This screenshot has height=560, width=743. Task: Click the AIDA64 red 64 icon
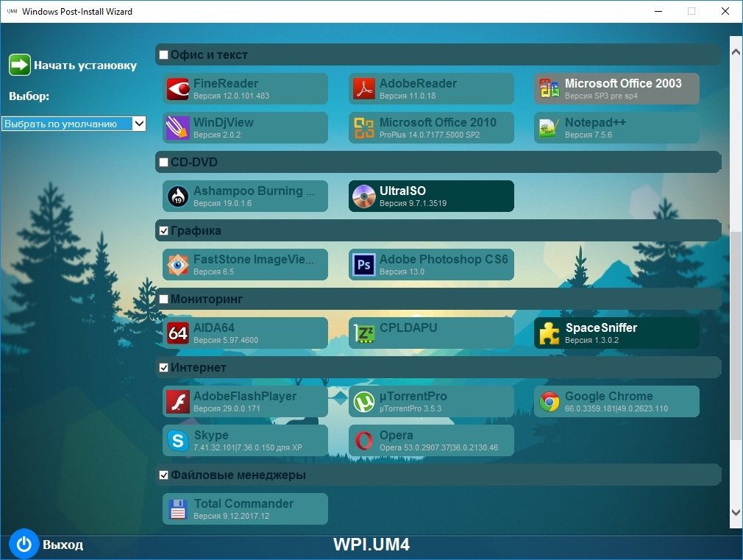pos(178,333)
